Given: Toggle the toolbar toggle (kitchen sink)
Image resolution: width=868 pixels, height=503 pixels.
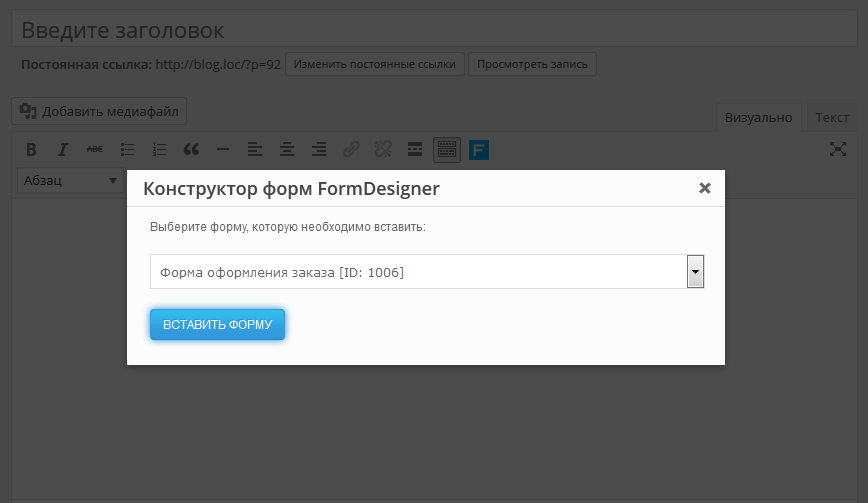Looking at the screenshot, I should point(447,149).
